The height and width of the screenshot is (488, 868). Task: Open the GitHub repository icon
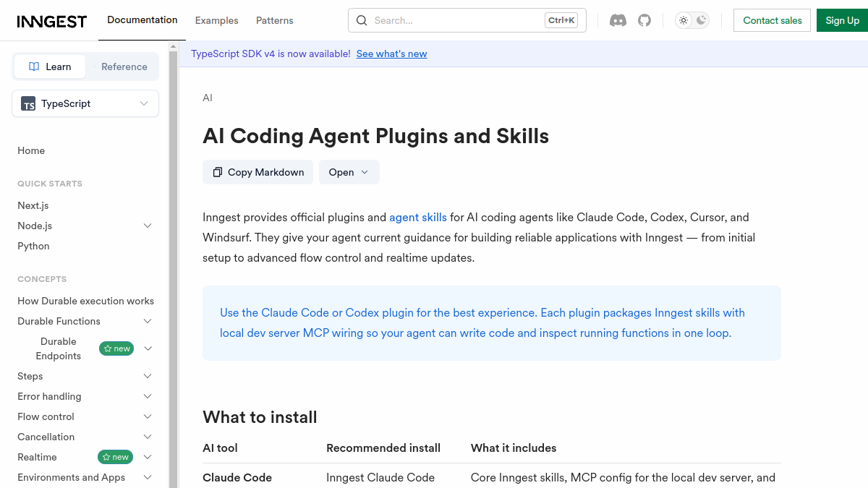click(644, 20)
